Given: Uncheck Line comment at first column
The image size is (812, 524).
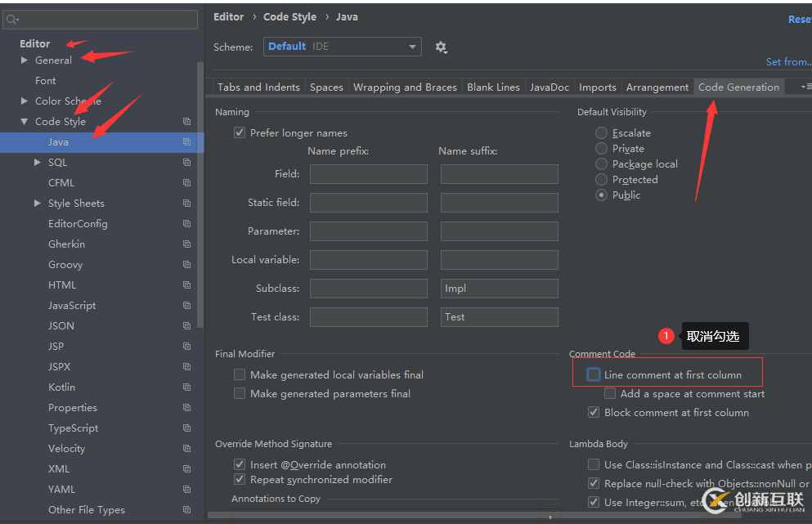Looking at the screenshot, I should [594, 374].
